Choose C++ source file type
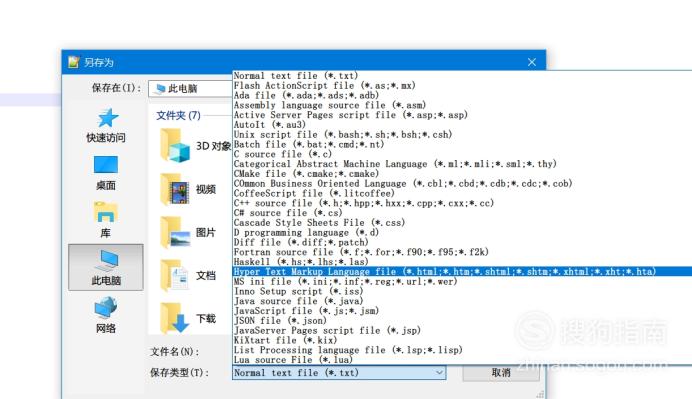The image size is (692, 399). coord(462,203)
